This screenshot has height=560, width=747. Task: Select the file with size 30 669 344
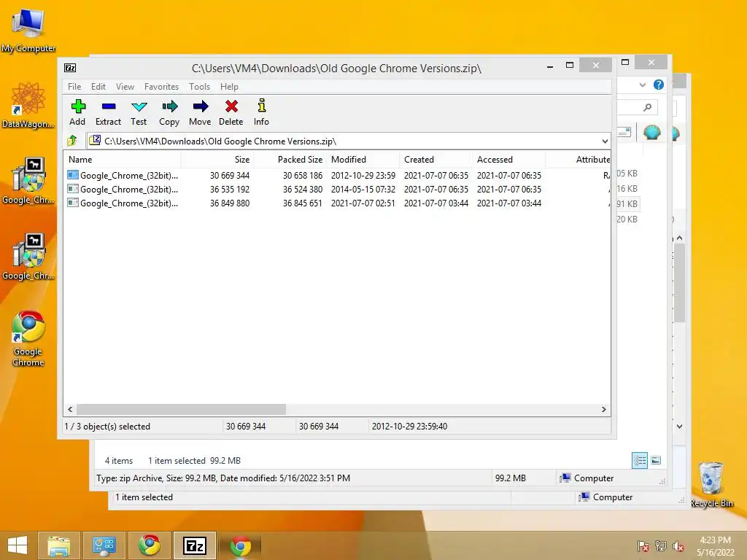pos(337,175)
